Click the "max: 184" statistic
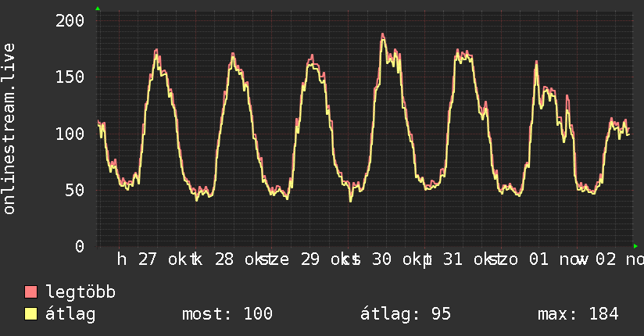Image resolution: width=644 pixels, height=336 pixels. coord(578,314)
